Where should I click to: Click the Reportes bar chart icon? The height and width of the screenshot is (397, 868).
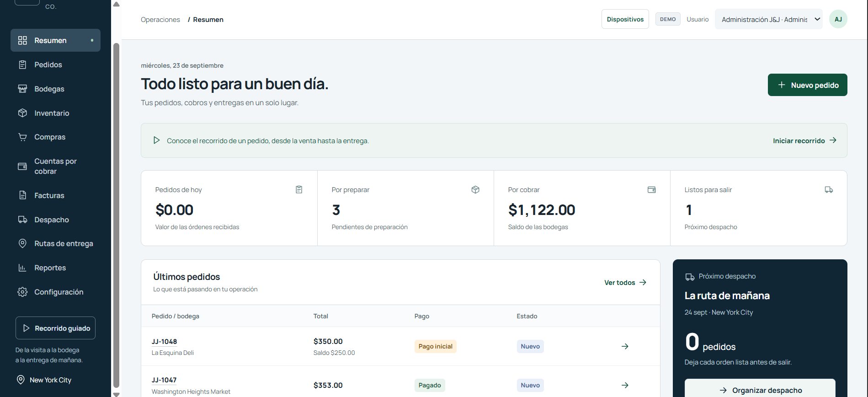click(x=22, y=268)
